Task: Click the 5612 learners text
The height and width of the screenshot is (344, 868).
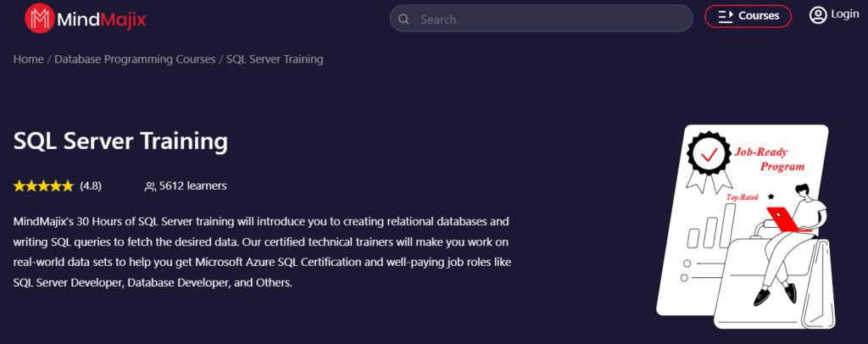Action: [192, 186]
